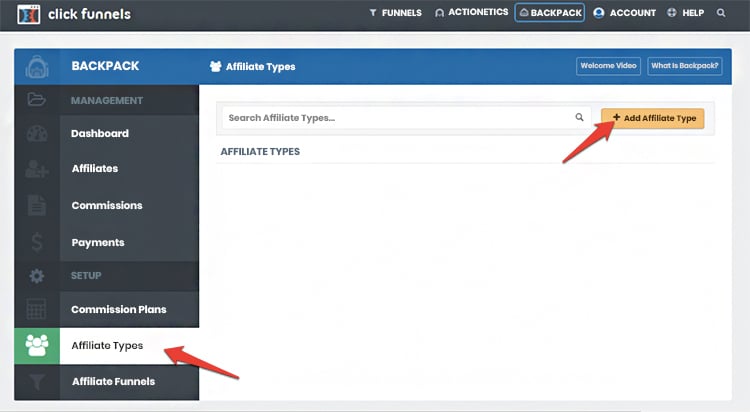The image size is (750, 412).
Task: Click the Commission Plans calculator icon
Action: [37, 310]
